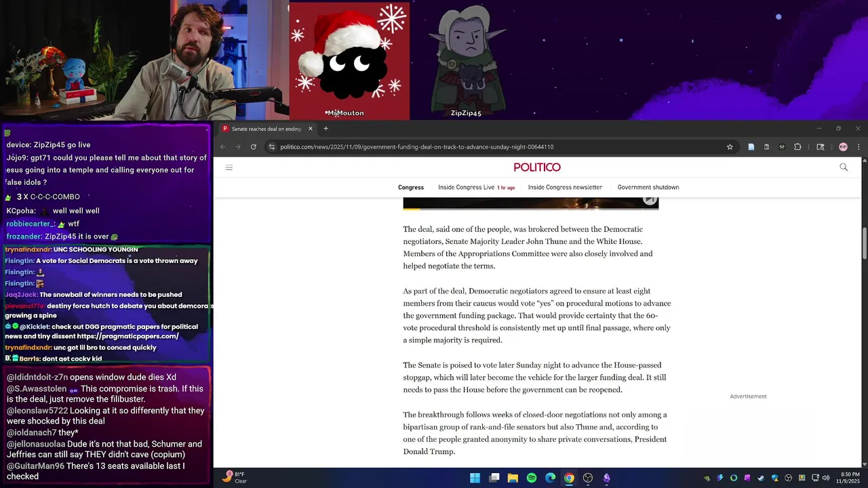Reload the Politico page
The image size is (868, 488).
[x=254, y=146]
